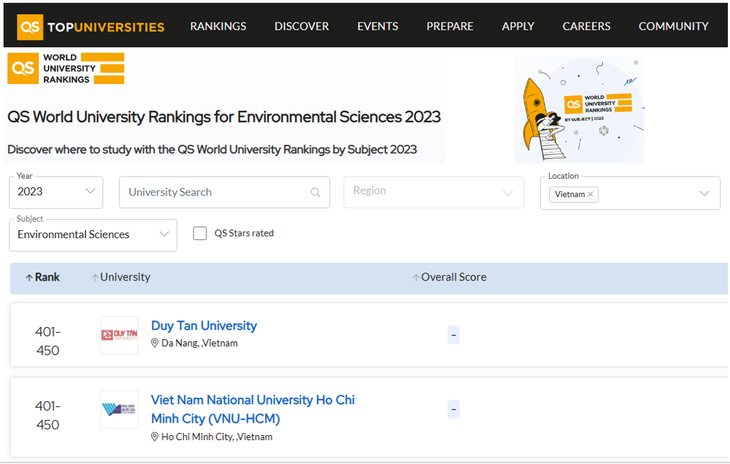Click the Duy Tan University logo
Image resolution: width=730 pixels, height=464 pixels.
pos(119,335)
